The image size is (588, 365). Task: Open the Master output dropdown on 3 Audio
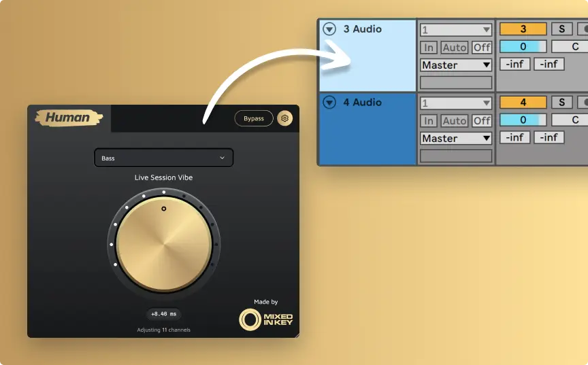point(456,65)
